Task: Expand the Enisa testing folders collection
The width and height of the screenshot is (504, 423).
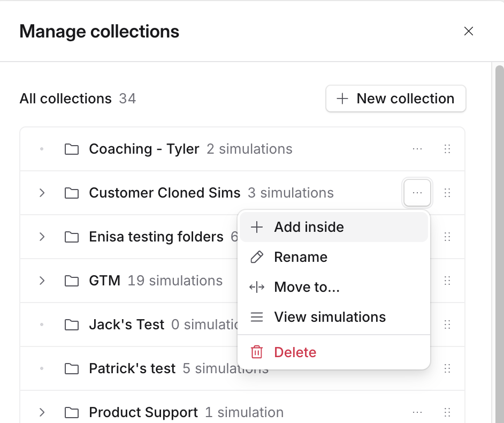Action: (x=42, y=237)
